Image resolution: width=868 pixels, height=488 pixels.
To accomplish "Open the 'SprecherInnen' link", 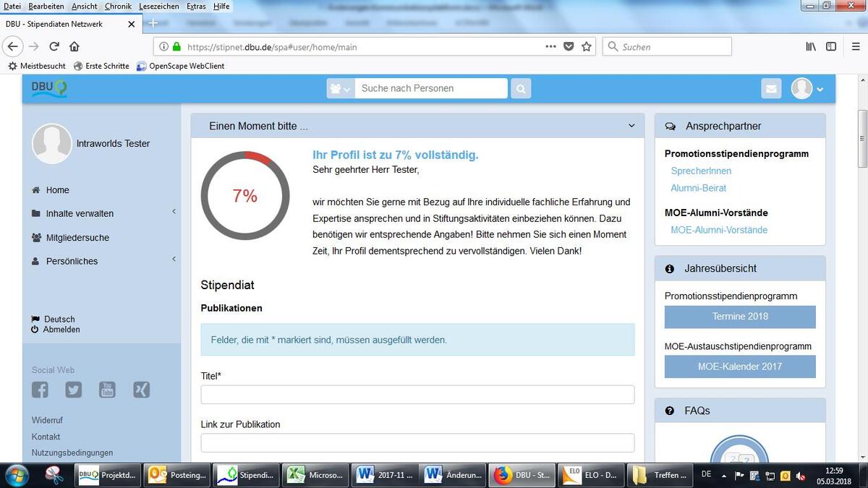I will click(701, 171).
